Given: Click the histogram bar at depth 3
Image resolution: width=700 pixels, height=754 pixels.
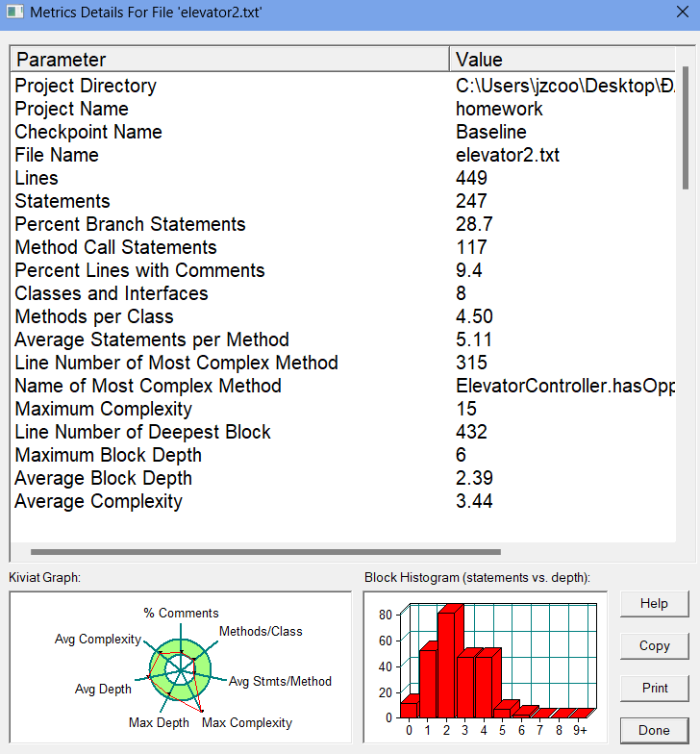Looking at the screenshot, I should pyautogui.click(x=465, y=687).
